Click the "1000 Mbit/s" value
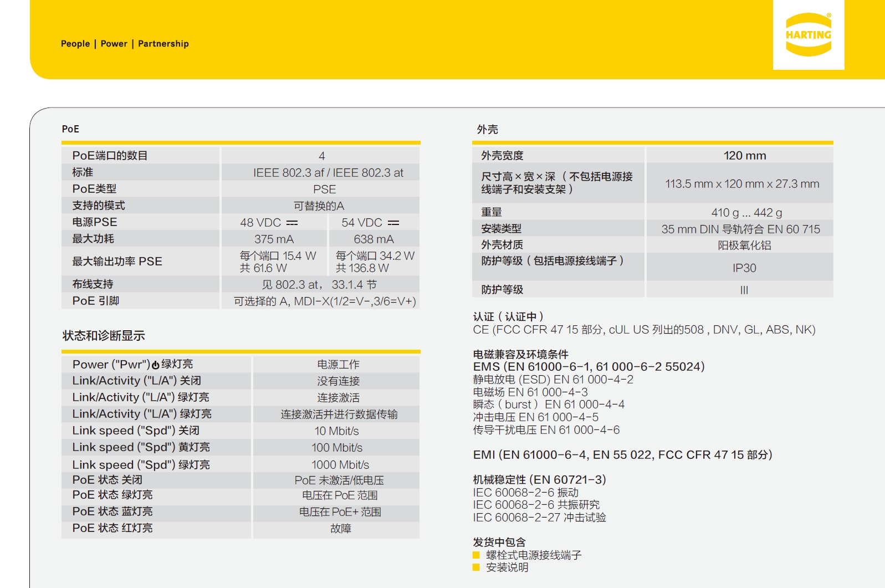Screen dimensions: 885x588 (340, 465)
